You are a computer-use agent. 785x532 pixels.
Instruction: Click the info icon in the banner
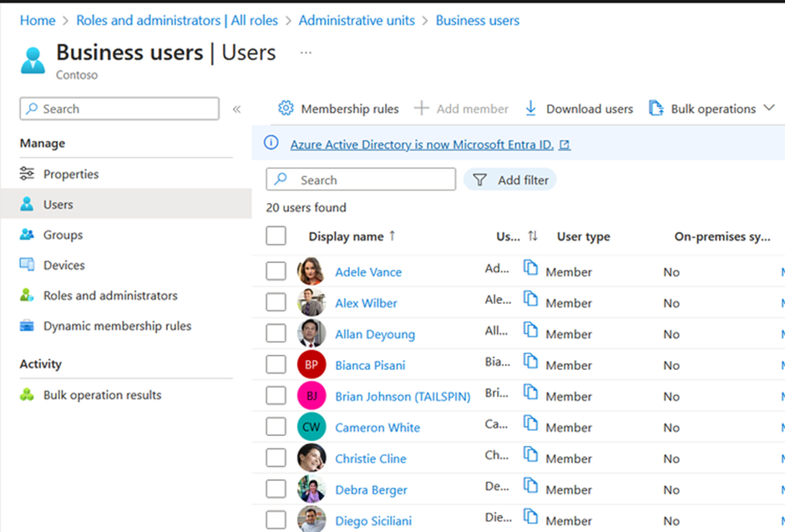271,144
